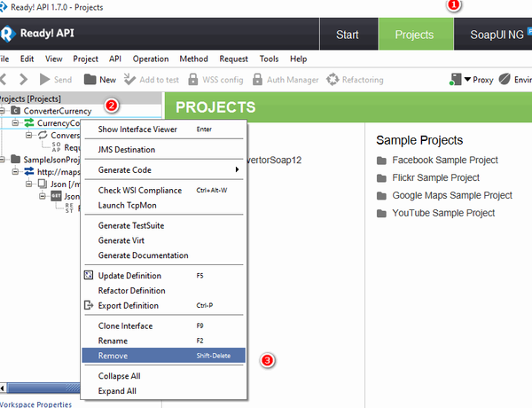Click the forward navigation arrow
This screenshot has height=408, width=532.
(23, 80)
